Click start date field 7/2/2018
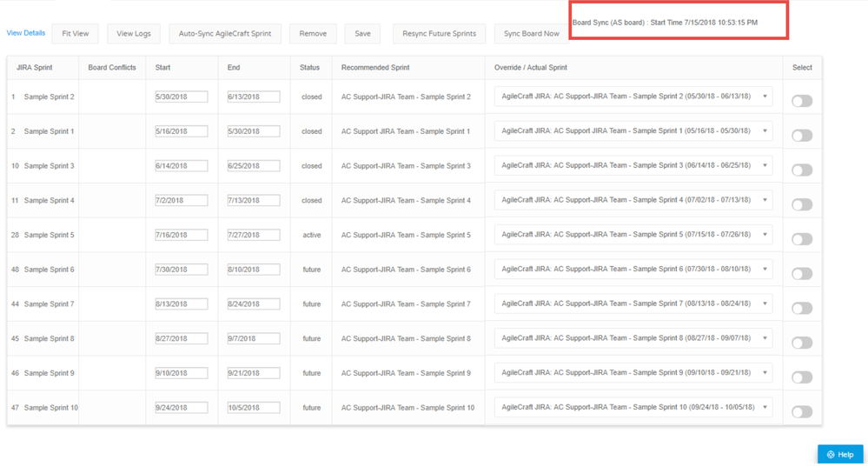This screenshot has width=868, height=467. pyautogui.click(x=182, y=200)
